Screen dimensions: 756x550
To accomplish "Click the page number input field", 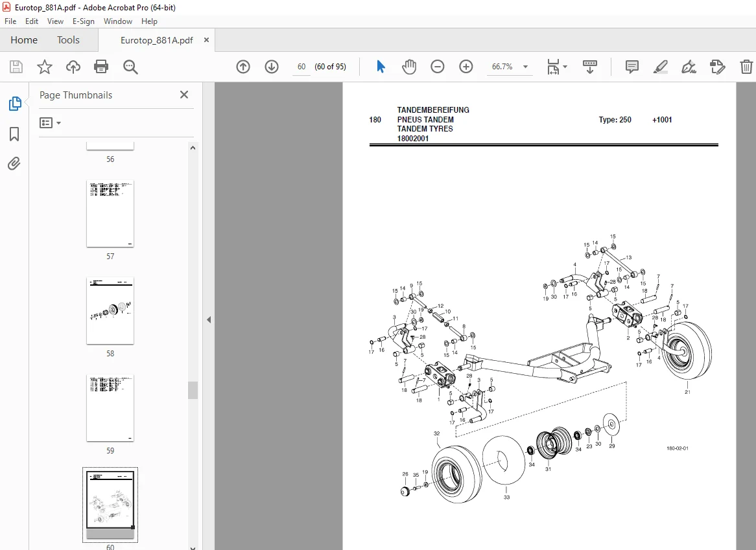I will [x=301, y=67].
